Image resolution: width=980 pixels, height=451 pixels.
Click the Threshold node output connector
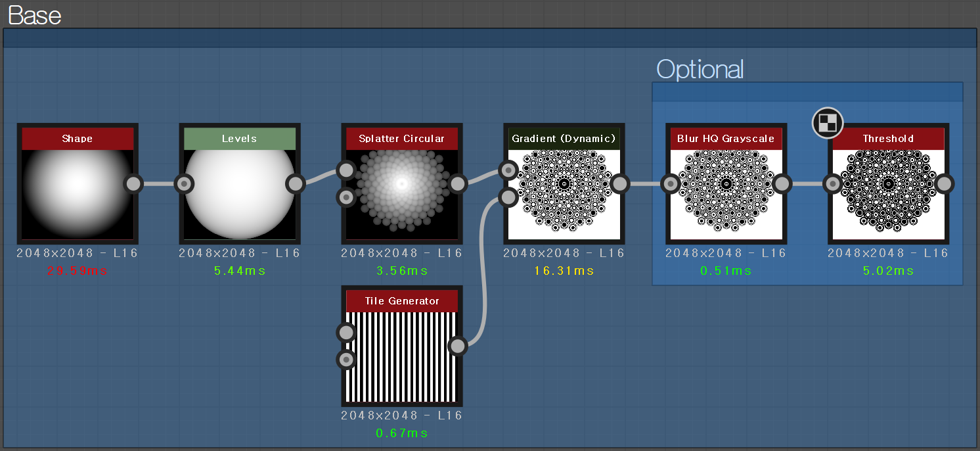945,184
